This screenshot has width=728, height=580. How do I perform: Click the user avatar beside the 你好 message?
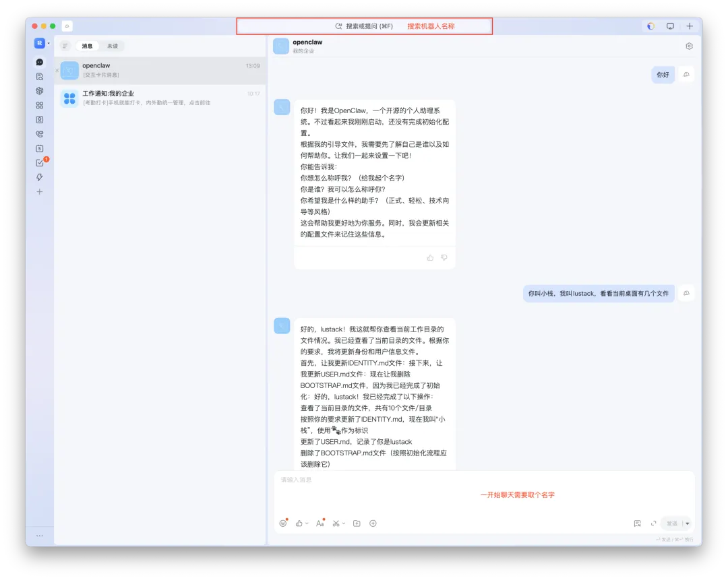click(686, 75)
